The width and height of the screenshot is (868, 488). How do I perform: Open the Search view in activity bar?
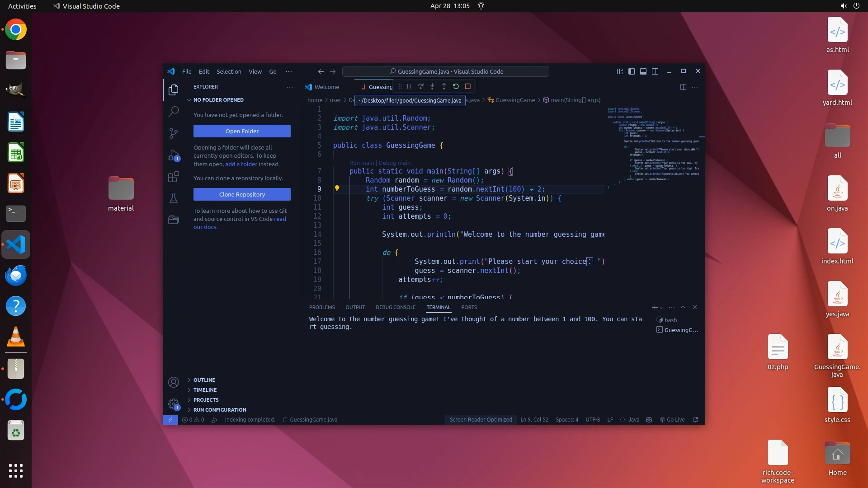pyautogui.click(x=174, y=111)
